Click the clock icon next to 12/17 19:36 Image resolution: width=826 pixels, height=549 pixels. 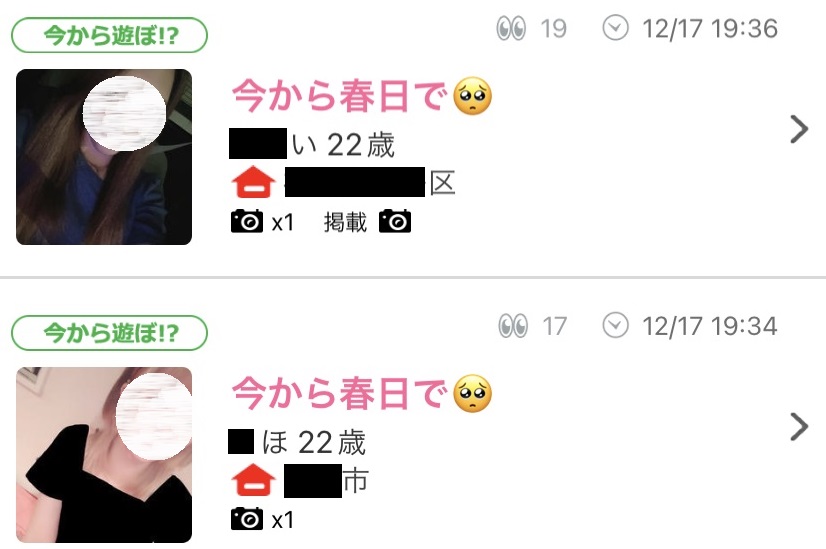click(615, 28)
